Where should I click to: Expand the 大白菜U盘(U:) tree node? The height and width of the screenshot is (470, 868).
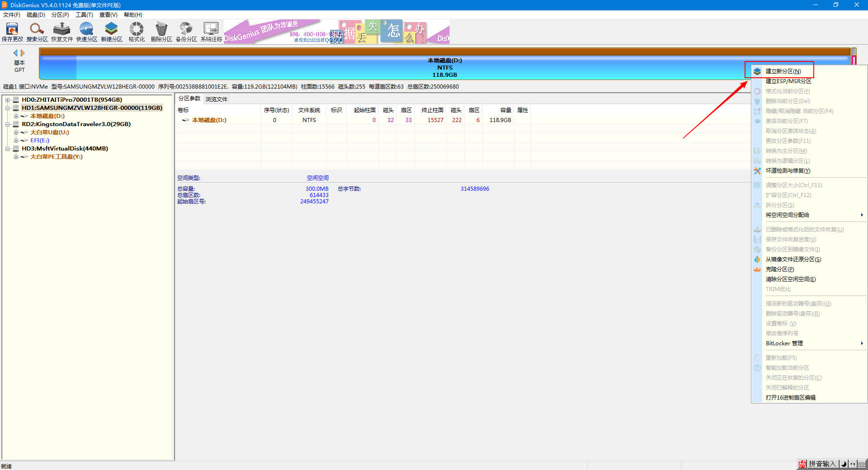point(16,132)
